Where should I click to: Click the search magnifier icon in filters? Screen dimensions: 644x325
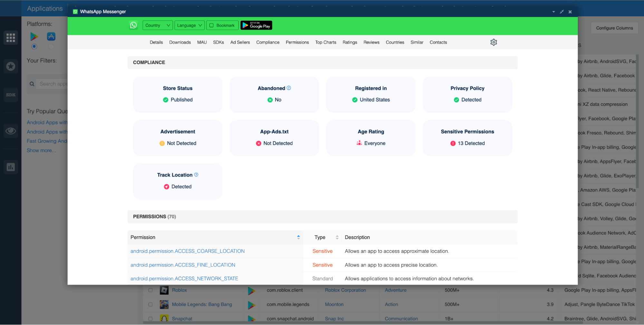click(32, 84)
